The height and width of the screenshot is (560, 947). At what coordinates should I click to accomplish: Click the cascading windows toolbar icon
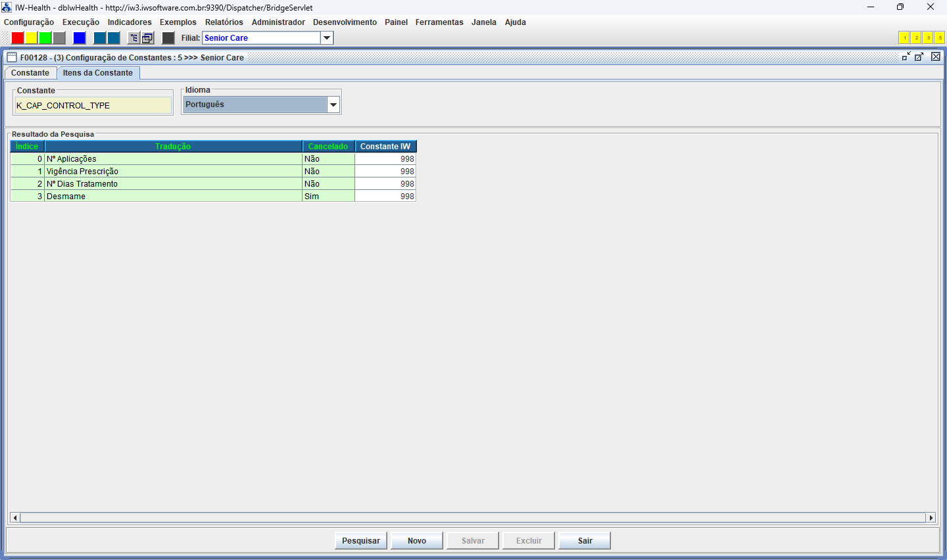[x=148, y=38]
